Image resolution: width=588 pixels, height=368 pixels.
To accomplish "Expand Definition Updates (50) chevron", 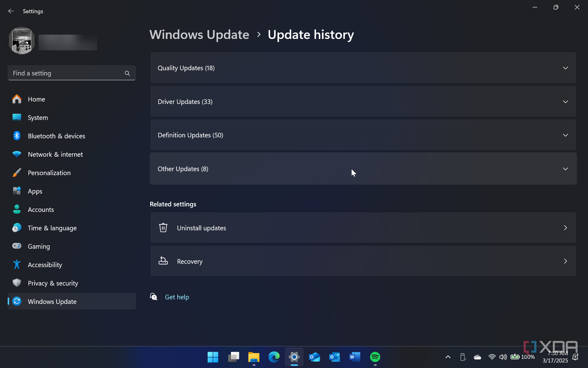I will (x=565, y=135).
